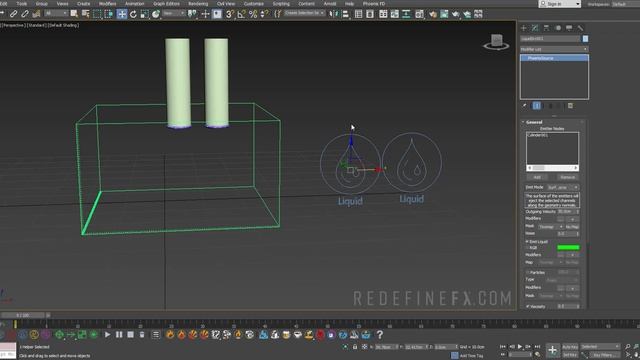Open the Phoenix FD menu

click(373, 4)
